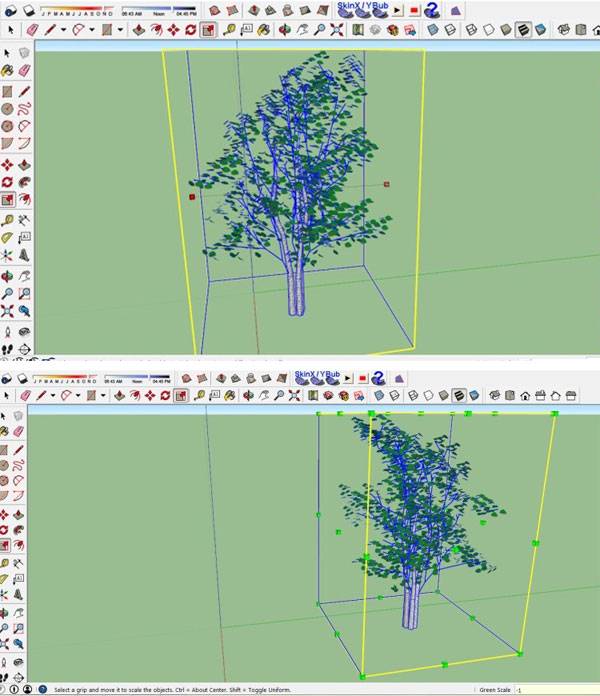Screen dimensions: 600x696
Task: Choose the Zoom magnifier tool in upper left palette
Action: (x=8, y=294)
